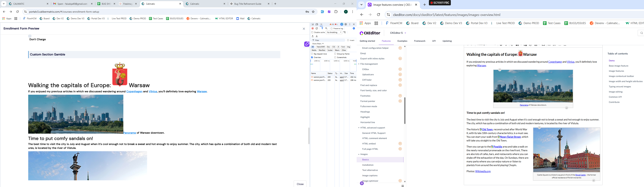Open a new tab in the Calimatic window
Viewport: 644px width, 187px height.
click(x=275, y=4)
